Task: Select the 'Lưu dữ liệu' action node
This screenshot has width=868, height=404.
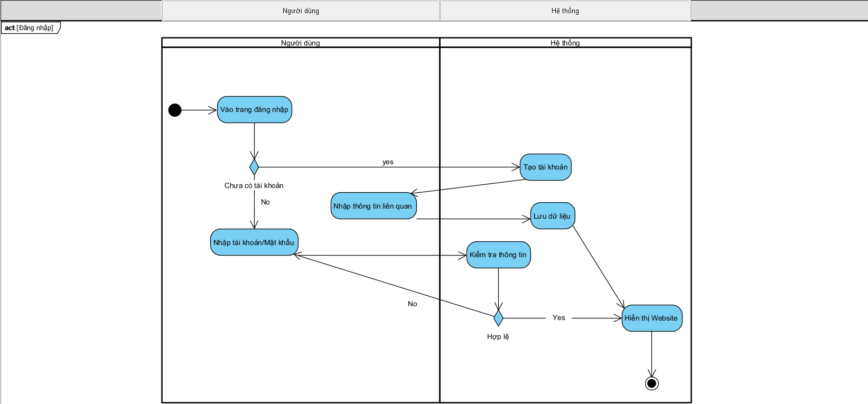Action: pyautogui.click(x=552, y=216)
